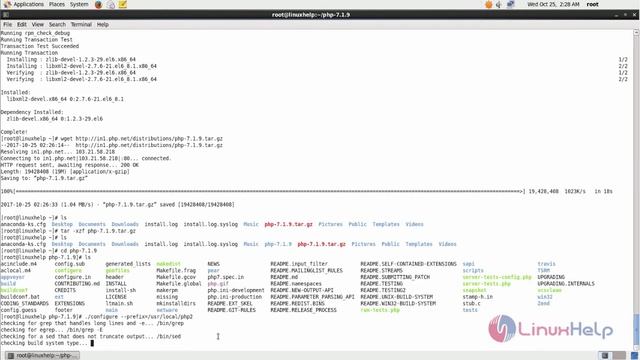The image size is (640, 360).
Task: Open the Applications menu
Action: (28, 4)
